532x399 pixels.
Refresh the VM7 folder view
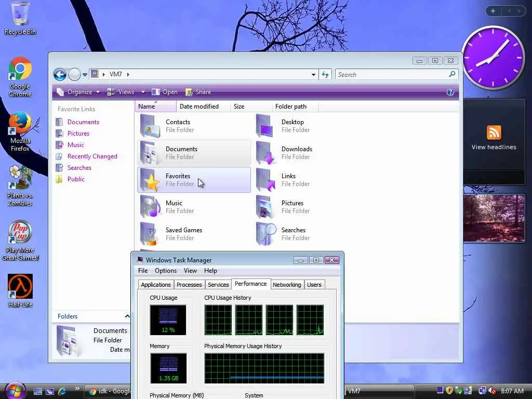325,75
